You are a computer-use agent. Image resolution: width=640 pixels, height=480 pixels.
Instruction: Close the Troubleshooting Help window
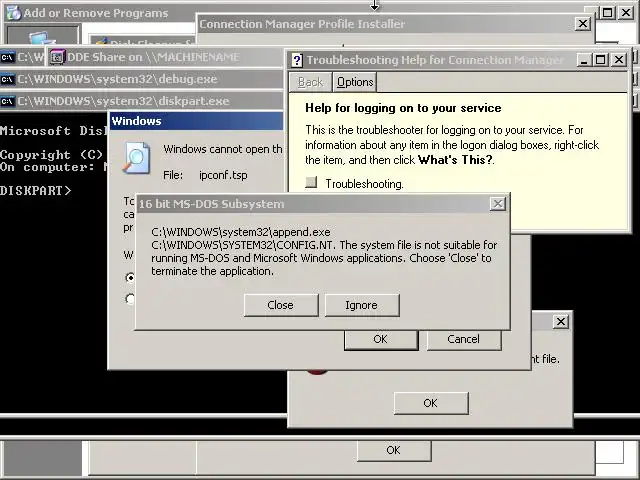pos(619,60)
